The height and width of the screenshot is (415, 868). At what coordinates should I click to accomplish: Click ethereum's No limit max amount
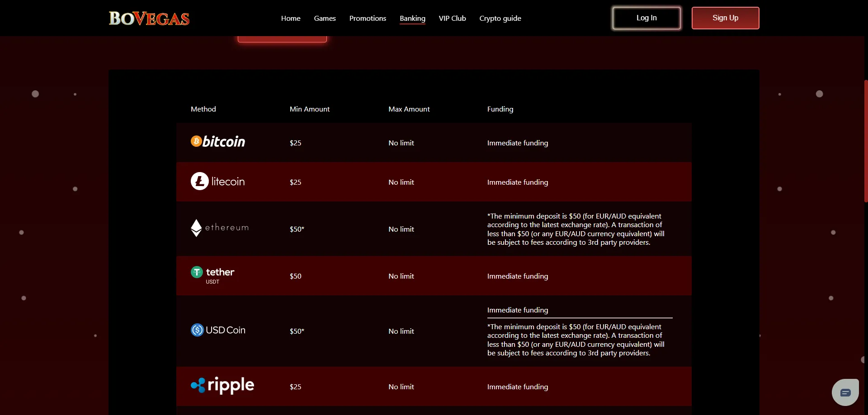(401, 229)
